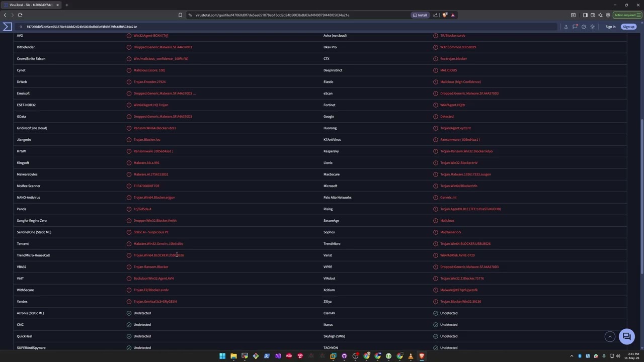This screenshot has height=362, width=644.
Task: Click Kaspersky result Trojan-Ransom.Win32.Blocker.kdyo
Action: tap(466, 151)
